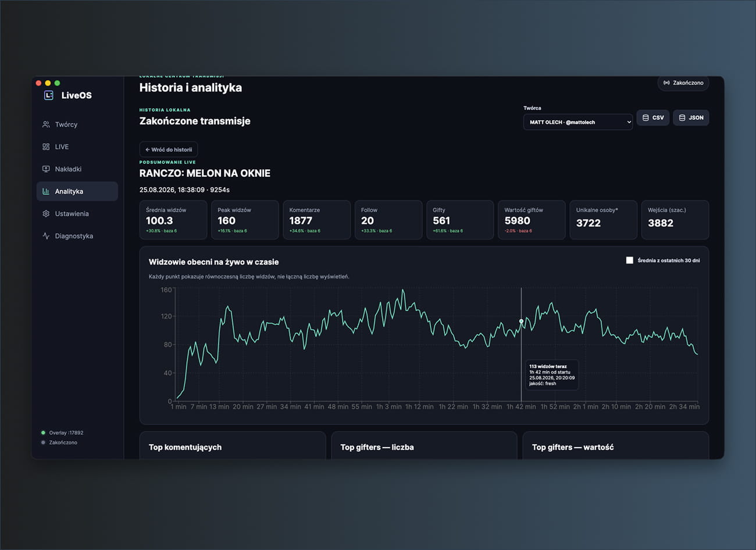Viewport: 756px width, 550px height.
Task: Click the Wejścia (szac.) value 3882
Action: (661, 223)
